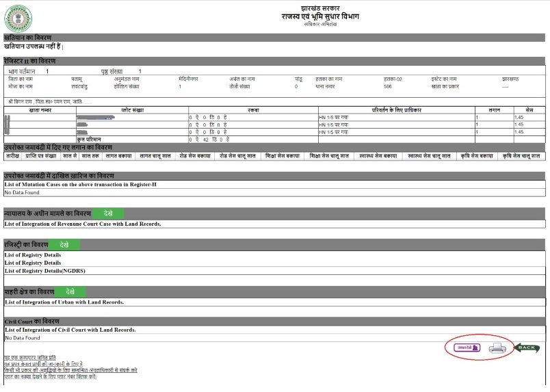This screenshot has height=392, width=550.
Task: Select 'उपरोक्त जमाबंदी में दाखिल ख़ारिज' header
Action: (x=274, y=176)
